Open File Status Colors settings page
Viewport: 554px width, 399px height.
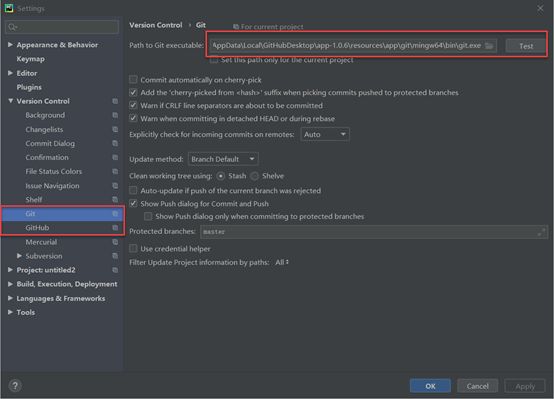[54, 171]
